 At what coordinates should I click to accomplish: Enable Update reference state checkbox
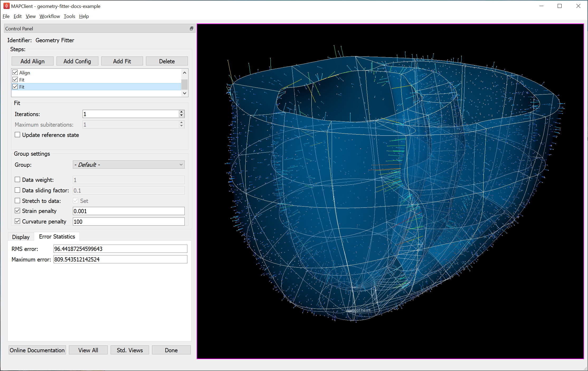(17, 135)
